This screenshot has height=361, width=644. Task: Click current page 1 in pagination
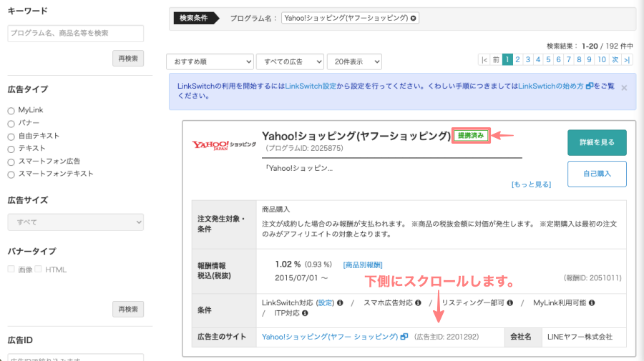tap(507, 60)
